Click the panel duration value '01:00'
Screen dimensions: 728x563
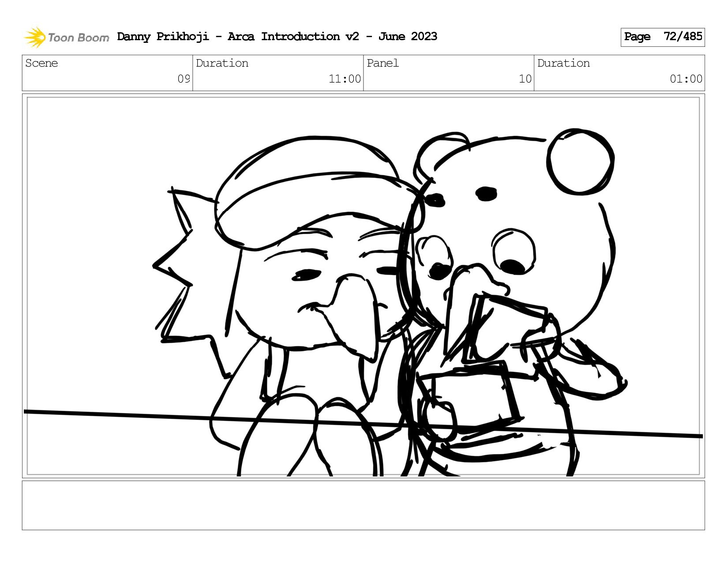686,79
